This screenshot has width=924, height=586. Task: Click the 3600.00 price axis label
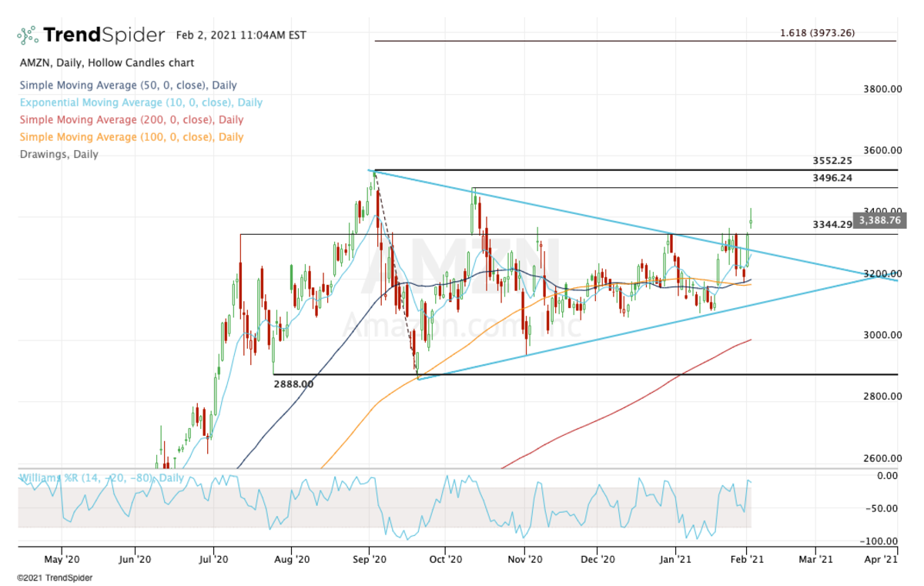tap(882, 150)
